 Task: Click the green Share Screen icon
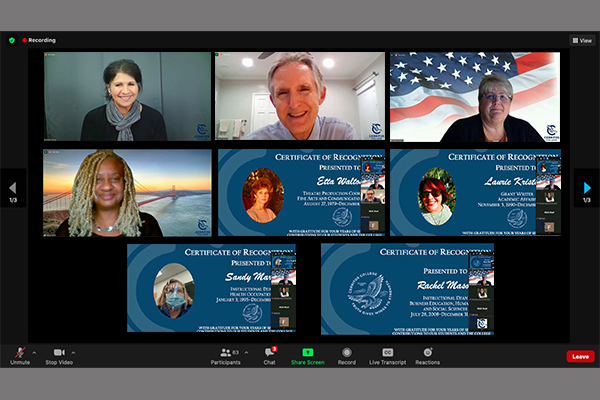[x=308, y=354]
